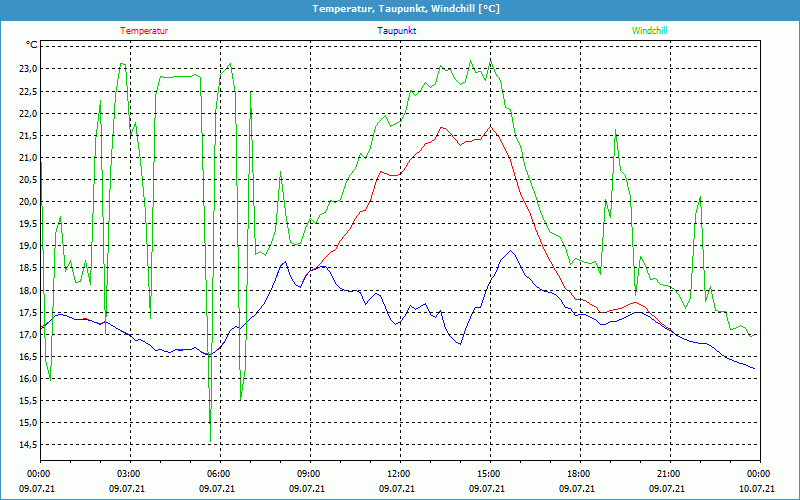Screen dimensions: 800x500
Task: Select the 21:00 time axis label
Action: [669, 474]
